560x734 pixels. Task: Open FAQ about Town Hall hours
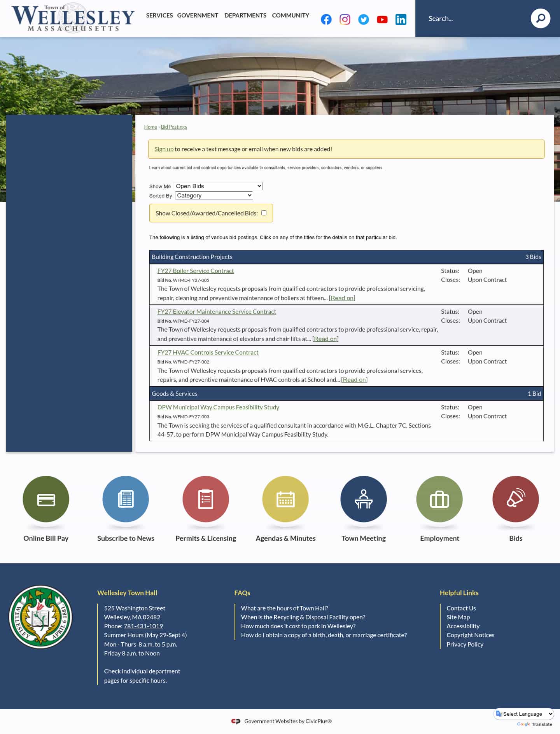(285, 608)
